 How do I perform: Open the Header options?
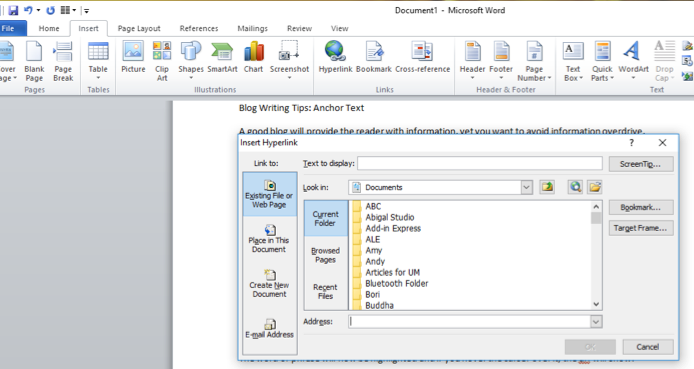(x=472, y=60)
